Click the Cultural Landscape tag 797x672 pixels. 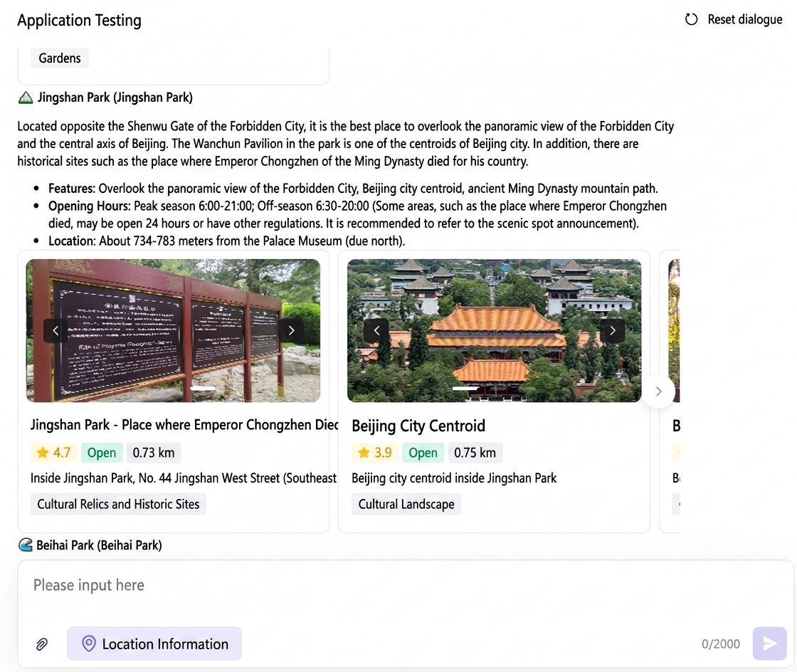click(x=406, y=504)
